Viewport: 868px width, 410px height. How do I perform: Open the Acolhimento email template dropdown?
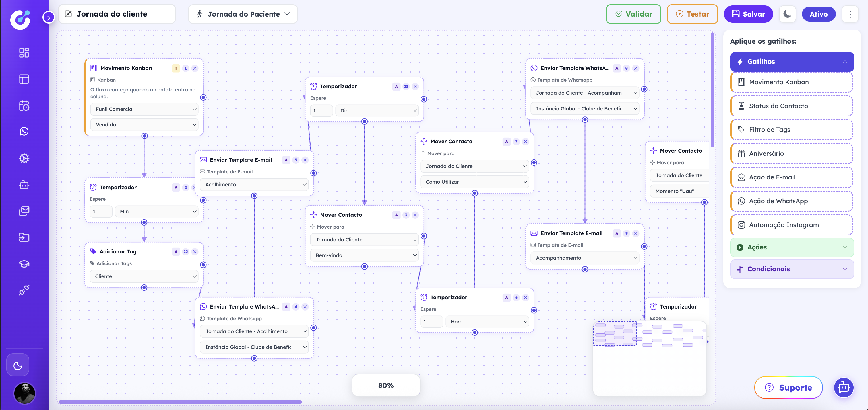tap(254, 184)
